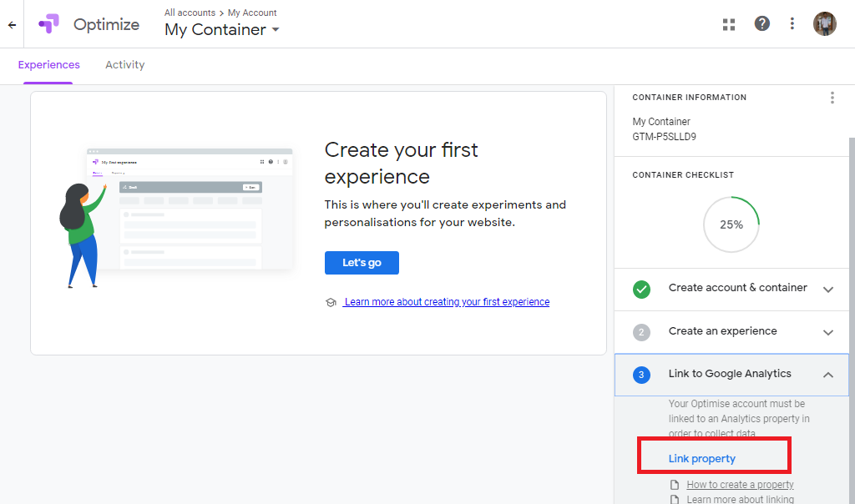This screenshot has width=855, height=504.
Task: Go to All accounts breadcrumb
Action: [x=190, y=13]
